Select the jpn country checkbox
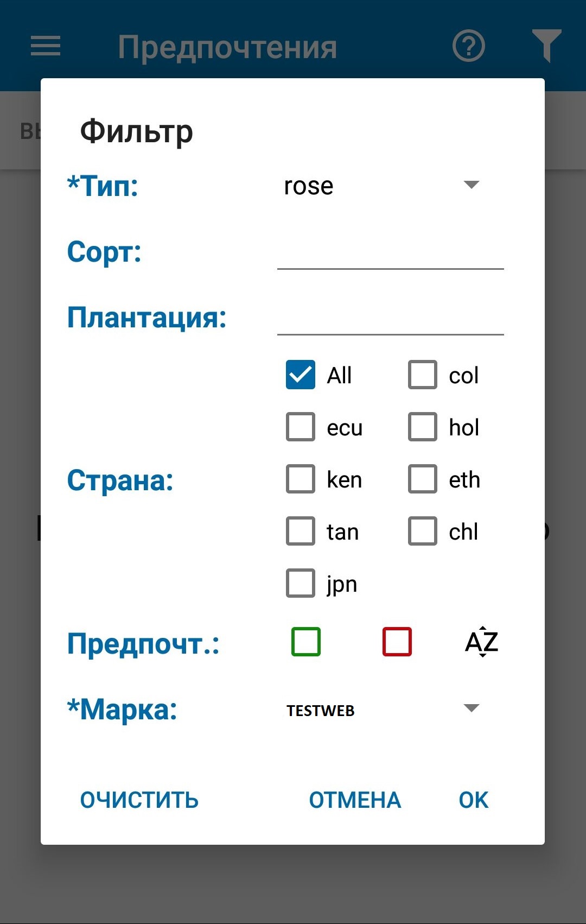This screenshot has height=924, width=586. [301, 584]
